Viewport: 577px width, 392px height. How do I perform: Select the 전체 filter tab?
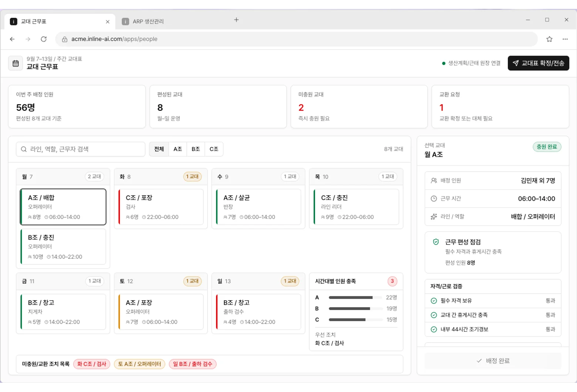coord(159,149)
